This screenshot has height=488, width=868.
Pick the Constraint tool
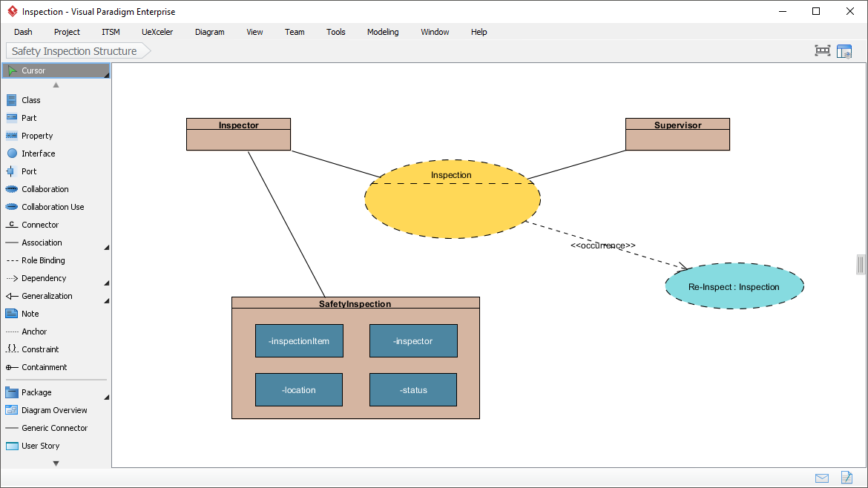40,349
